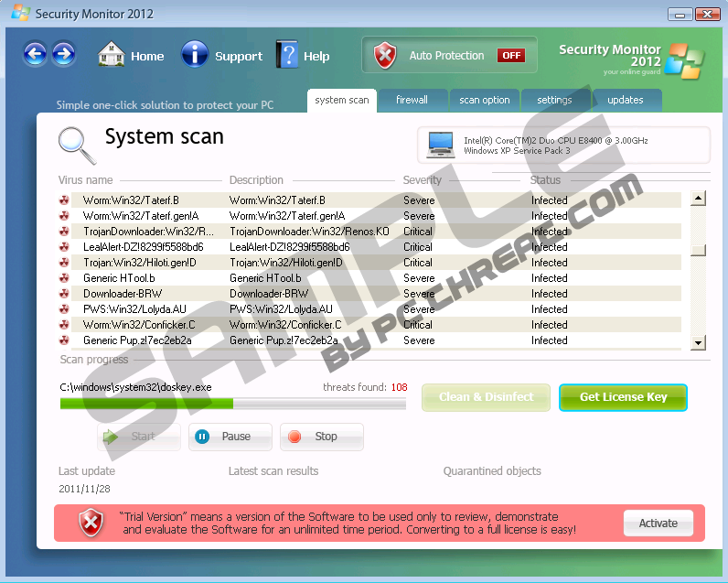Click the Start scan button
This screenshot has width=728, height=583.
(139, 437)
